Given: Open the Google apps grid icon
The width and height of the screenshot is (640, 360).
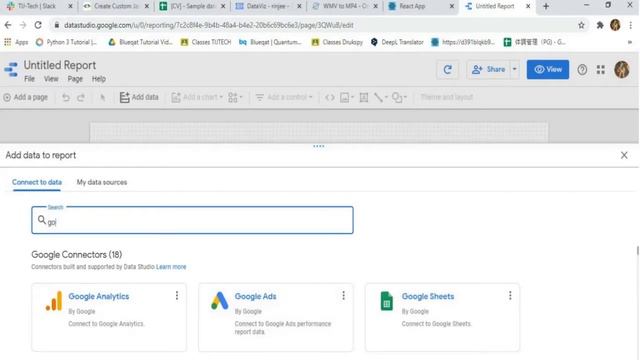Looking at the screenshot, I should point(601,70).
